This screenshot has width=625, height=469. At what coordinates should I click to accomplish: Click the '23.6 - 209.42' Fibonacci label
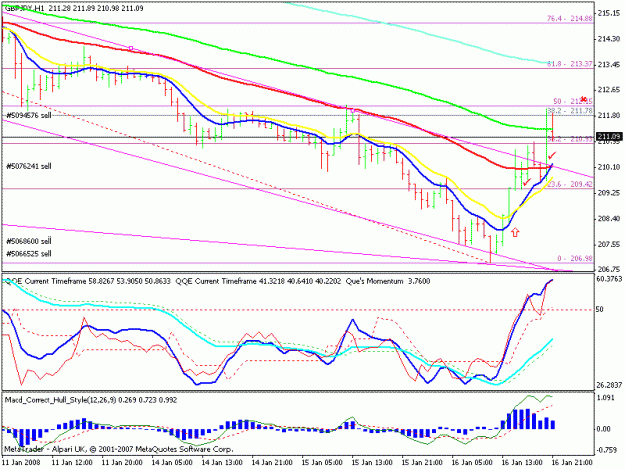point(570,184)
